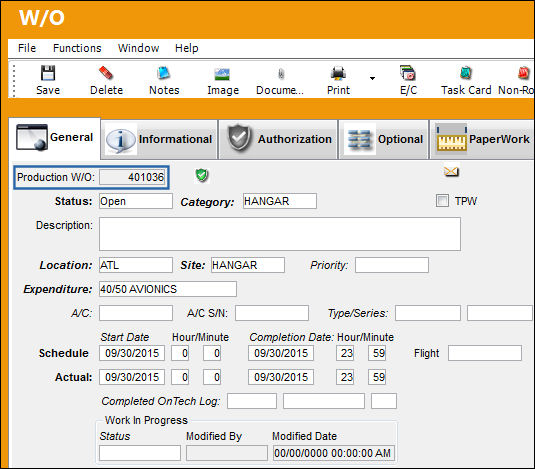Image resolution: width=535 pixels, height=469 pixels.
Task: Click the Schedule start hour field
Action: (x=180, y=353)
